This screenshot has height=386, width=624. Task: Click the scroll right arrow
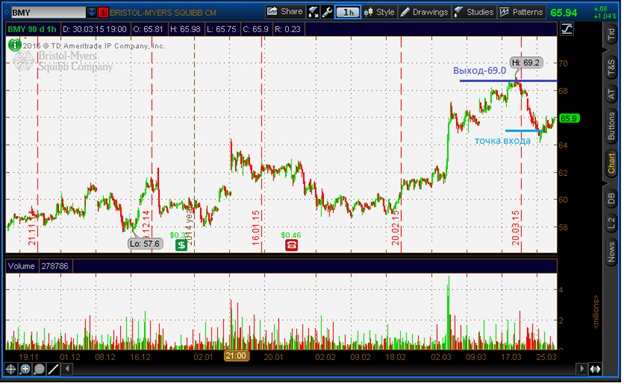pyautogui.click(x=581, y=369)
